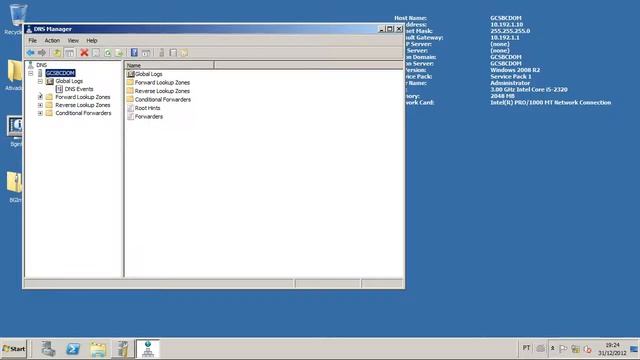Select Root Hints in right pane
Image resolution: width=640 pixels, height=360 pixels.
(147, 108)
